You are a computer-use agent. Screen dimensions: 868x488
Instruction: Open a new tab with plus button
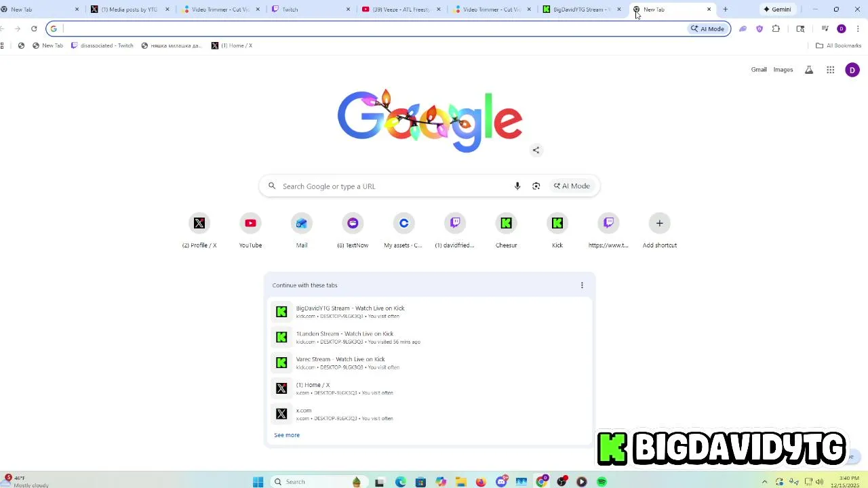point(725,9)
